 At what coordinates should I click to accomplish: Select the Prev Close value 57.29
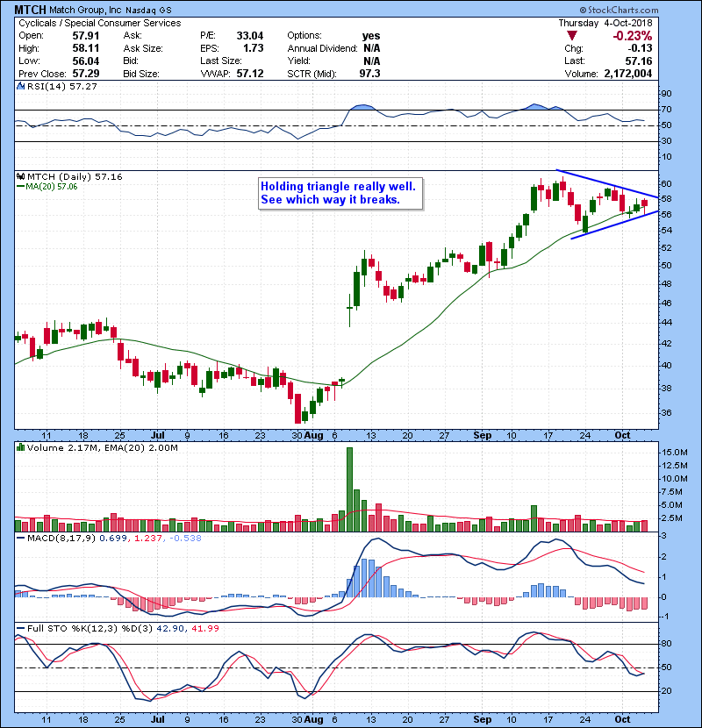pos(85,74)
